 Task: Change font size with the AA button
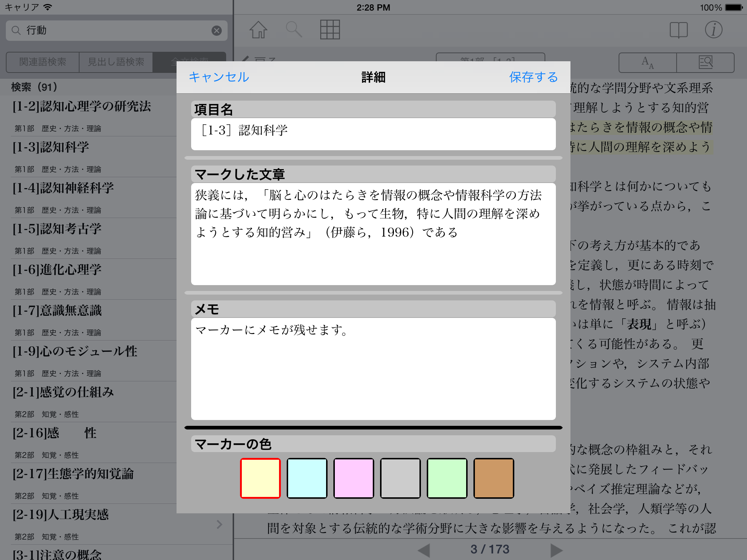click(x=648, y=63)
